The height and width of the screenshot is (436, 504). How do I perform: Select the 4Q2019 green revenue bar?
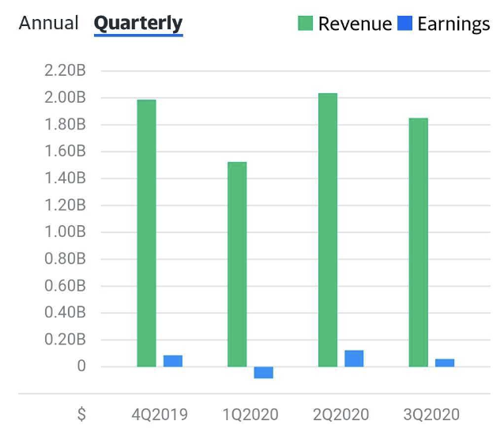[146, 233]
